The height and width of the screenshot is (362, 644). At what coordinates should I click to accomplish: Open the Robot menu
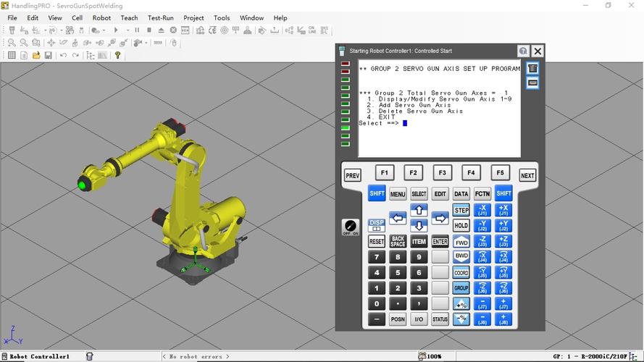101,17
